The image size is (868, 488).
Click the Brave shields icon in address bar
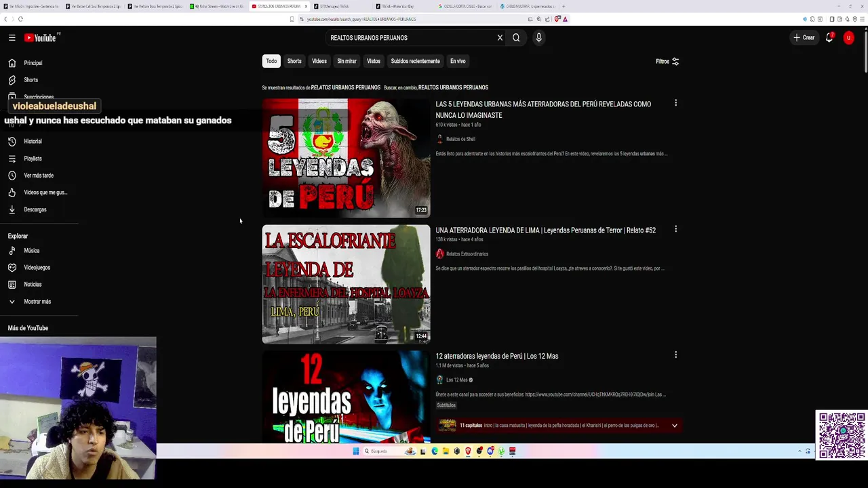[x=557, y=19]
